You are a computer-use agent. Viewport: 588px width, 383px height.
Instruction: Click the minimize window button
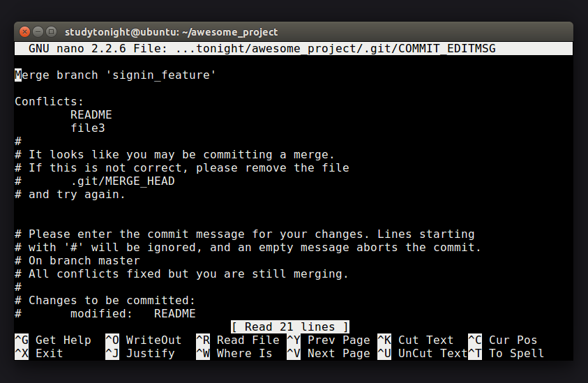tap(38, 32)
